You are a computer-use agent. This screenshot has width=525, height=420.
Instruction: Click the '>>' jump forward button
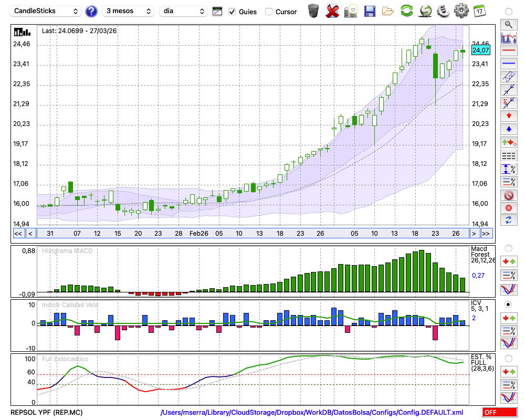coord(486,233)
